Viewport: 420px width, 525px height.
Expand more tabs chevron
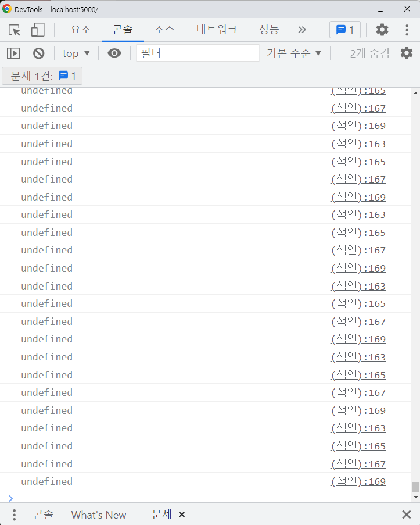tap(302, 30)
